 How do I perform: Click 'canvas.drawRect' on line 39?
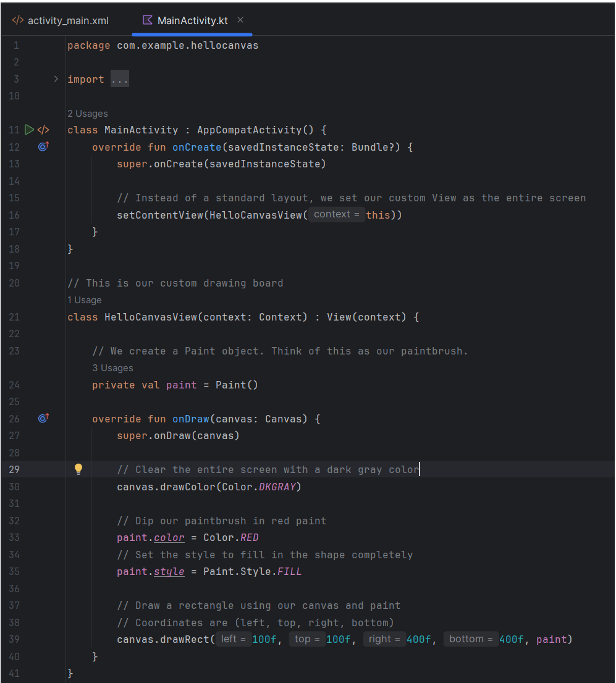point(163,639)
